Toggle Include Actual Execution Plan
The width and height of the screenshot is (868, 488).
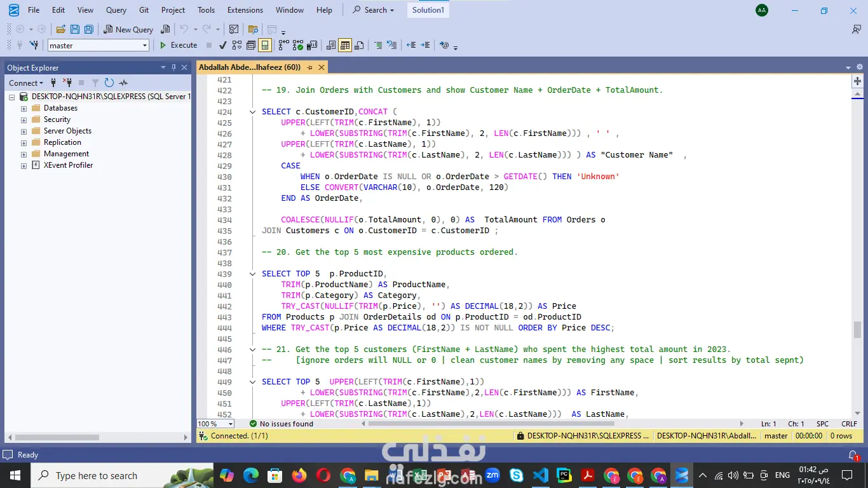[x=283, y=45]
